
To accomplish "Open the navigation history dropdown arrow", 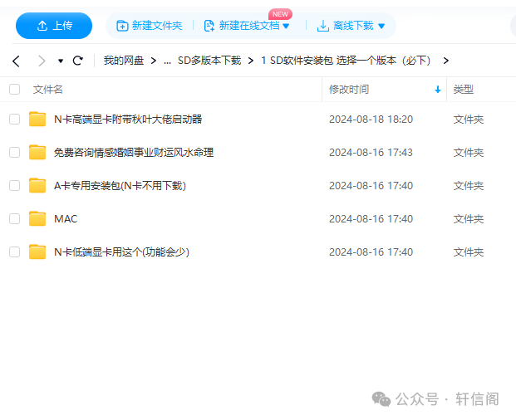I will 61,61.
